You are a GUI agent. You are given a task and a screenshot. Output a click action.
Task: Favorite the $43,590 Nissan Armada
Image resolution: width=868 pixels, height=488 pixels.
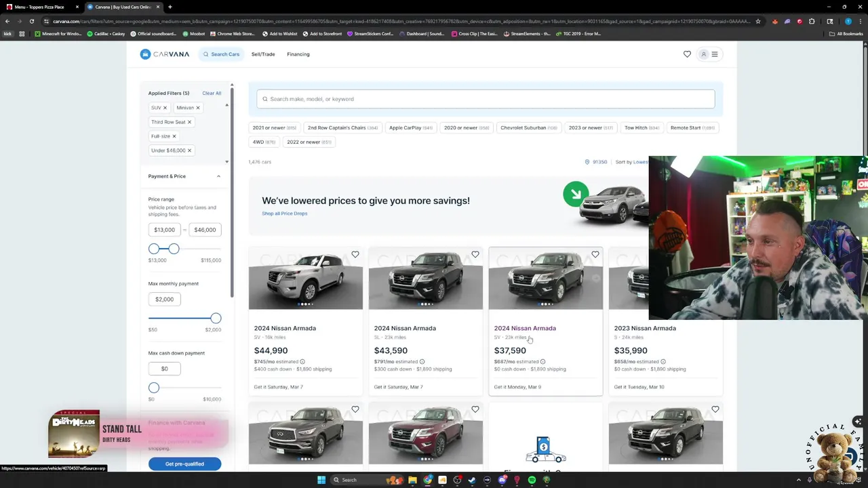[x=475, y=255]
